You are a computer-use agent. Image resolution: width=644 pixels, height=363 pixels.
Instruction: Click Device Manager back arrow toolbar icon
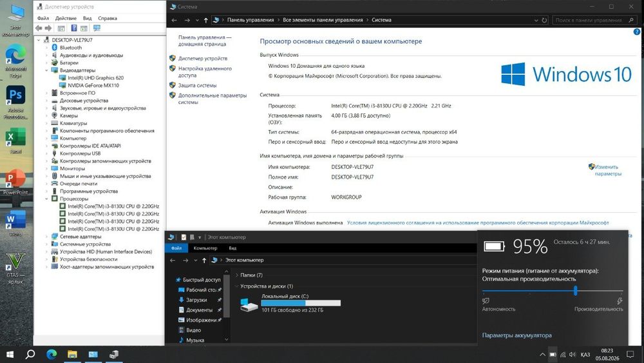[39, 28]
